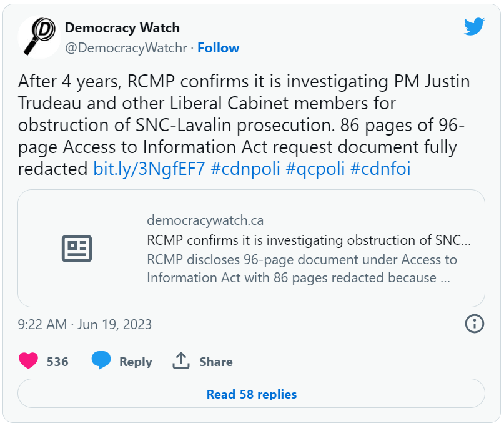Click the Democracy Watch display name

(122, 28)
